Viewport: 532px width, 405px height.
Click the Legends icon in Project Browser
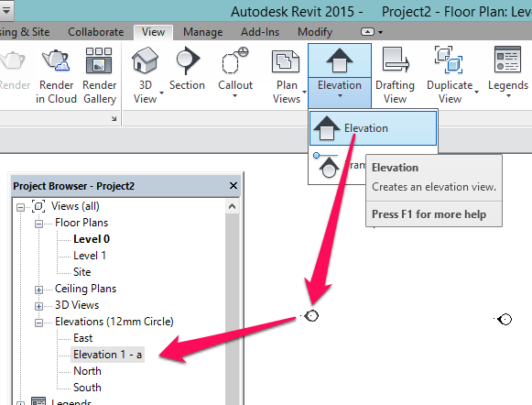tap(38, 401)
